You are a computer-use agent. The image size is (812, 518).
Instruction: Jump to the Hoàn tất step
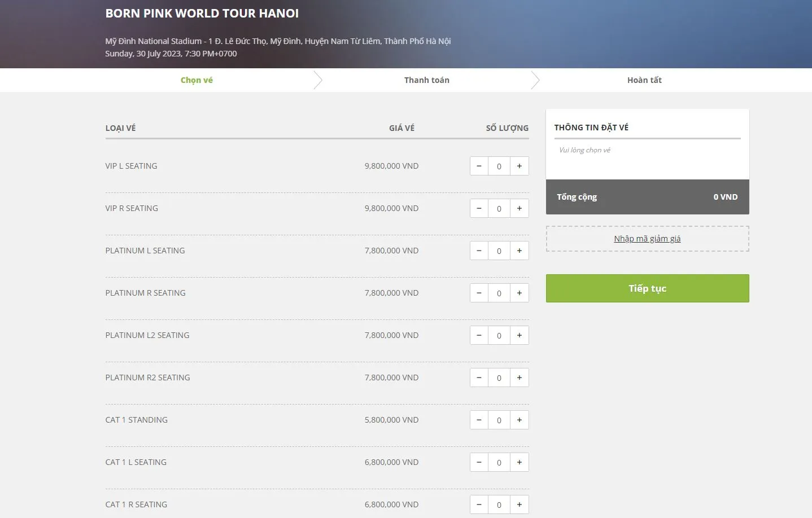pyautogui.click(x=644, y=80)
